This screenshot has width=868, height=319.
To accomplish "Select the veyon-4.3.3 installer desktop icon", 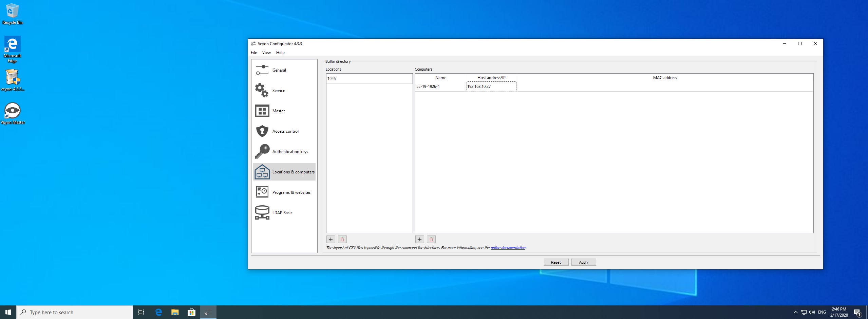I will [13, 80].
